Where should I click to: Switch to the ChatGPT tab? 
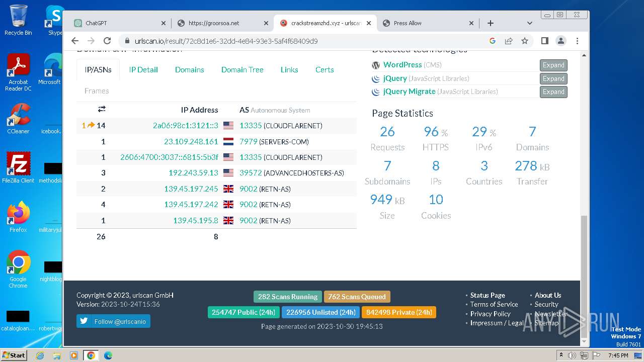click(120, 23)
